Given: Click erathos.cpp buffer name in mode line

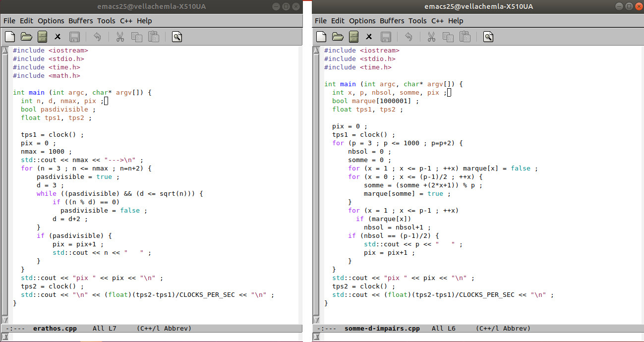Looking at the screenshot, I should 55,329.
